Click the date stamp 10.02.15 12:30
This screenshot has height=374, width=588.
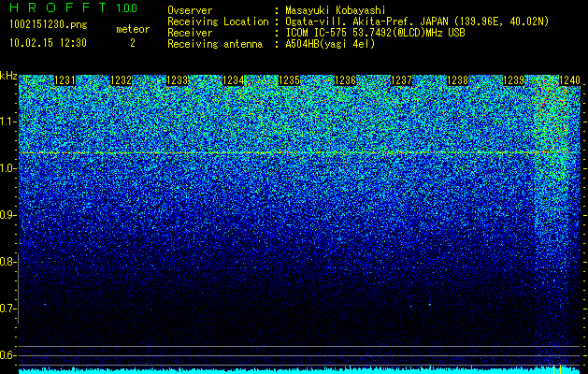coord(48,43)
